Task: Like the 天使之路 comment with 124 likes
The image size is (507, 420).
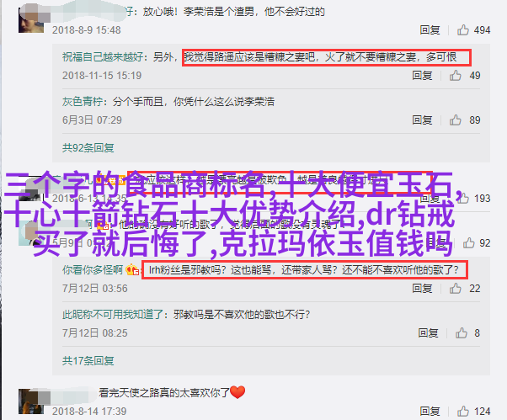Action: tap(463, 412)
